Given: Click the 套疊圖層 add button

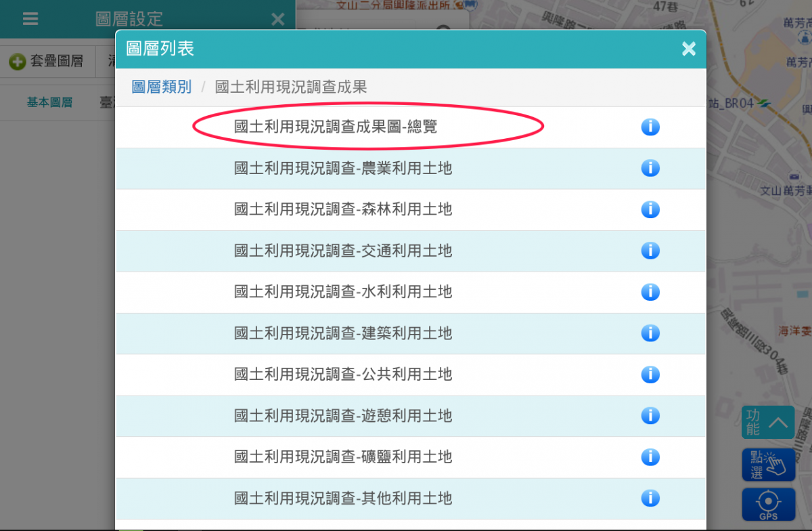Looking at the screenshot, I should 46,62.
